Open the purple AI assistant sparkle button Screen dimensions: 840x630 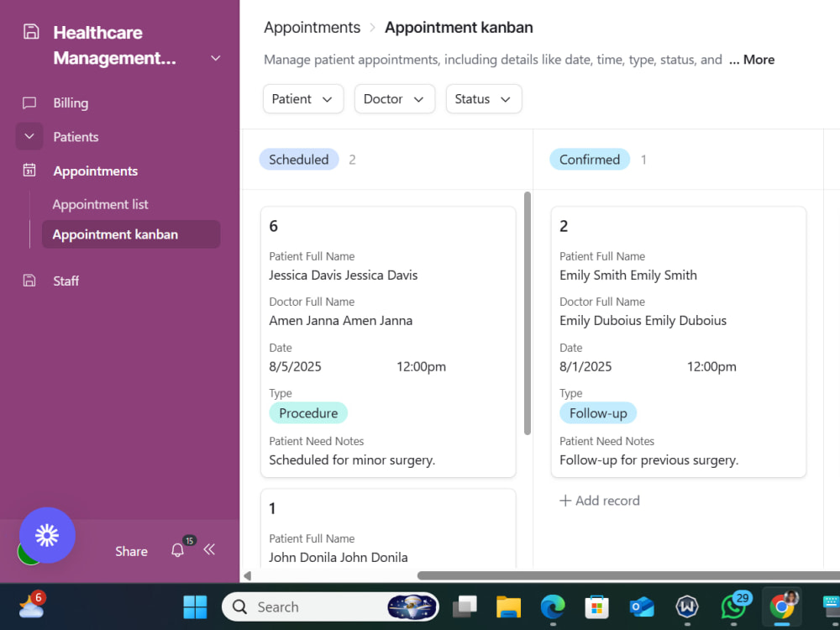(47, 535)
